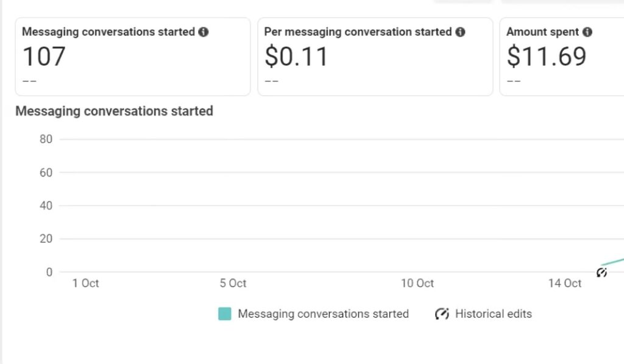
Task: Select the Amount spent metric card
Action: pos(562,57)
